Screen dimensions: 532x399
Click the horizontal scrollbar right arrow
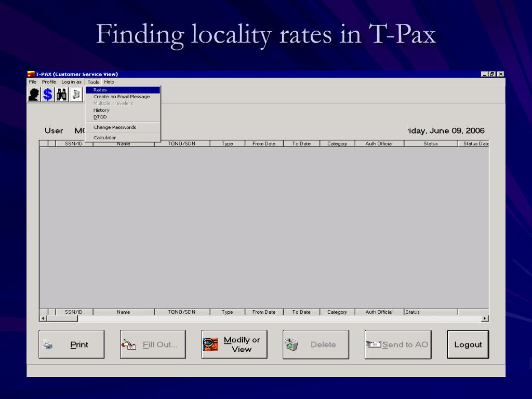[485, 318]
